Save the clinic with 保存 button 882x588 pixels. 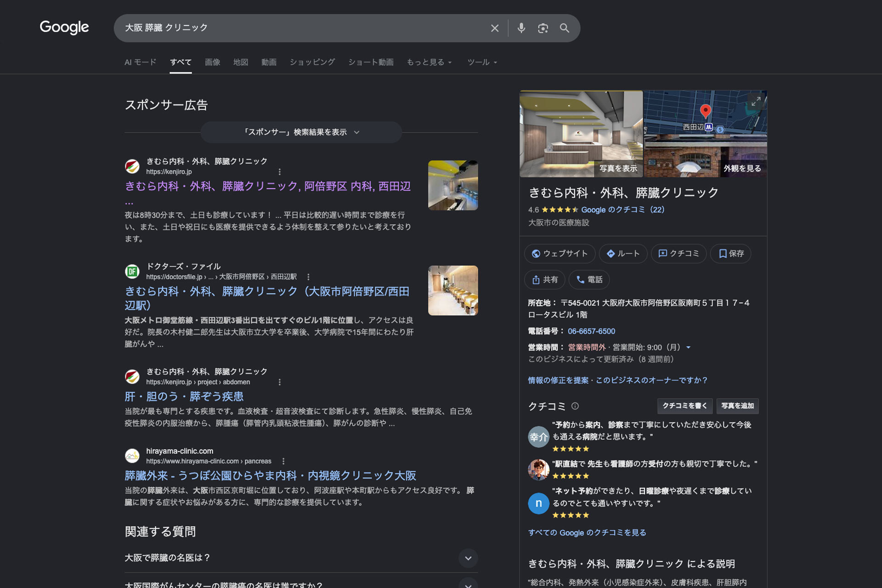[730, 254]
